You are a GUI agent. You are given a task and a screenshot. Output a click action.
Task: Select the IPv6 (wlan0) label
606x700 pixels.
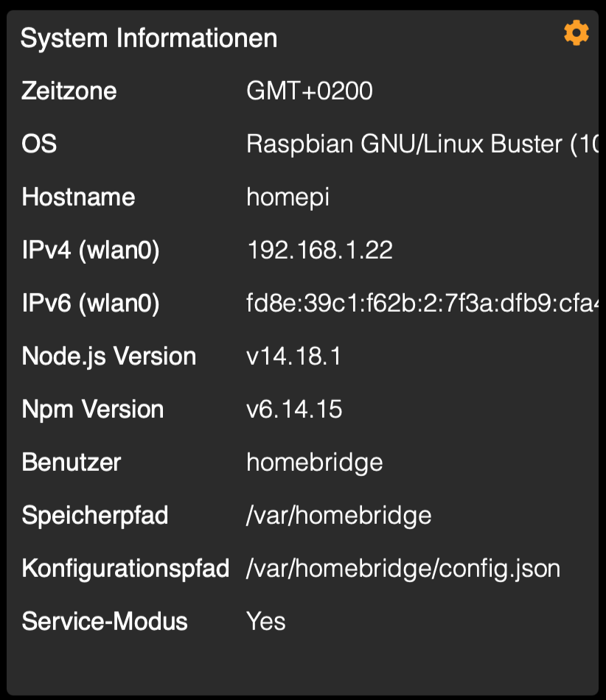click(91, 304)
